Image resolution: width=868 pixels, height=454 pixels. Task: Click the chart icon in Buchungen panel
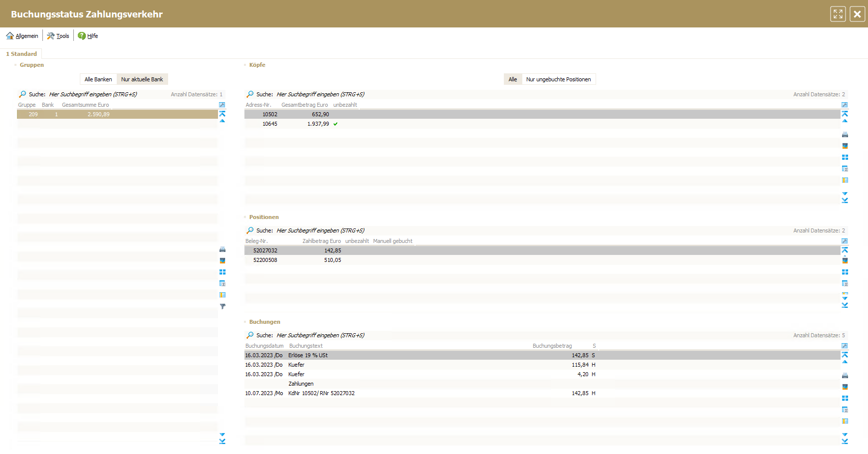(845, 387)
